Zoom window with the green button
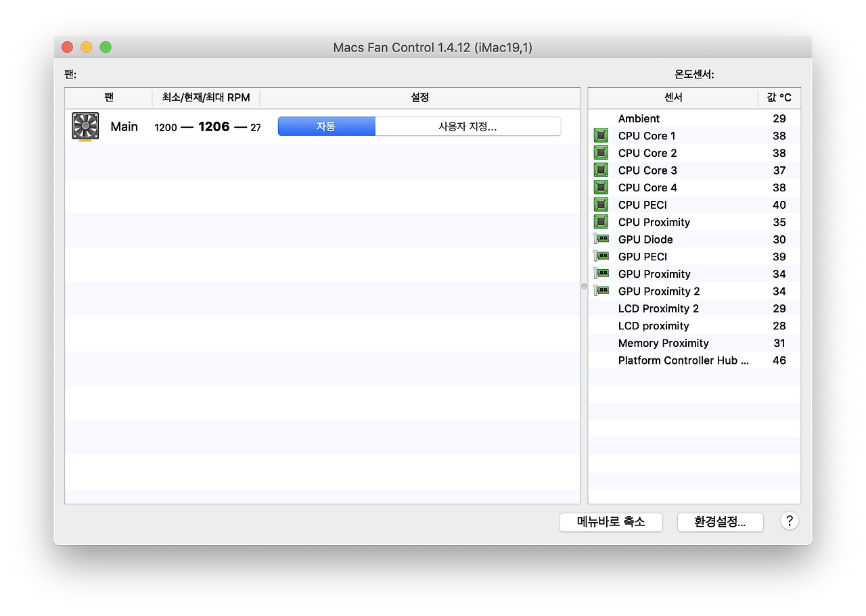866x616 pixels. pos(106,47)
